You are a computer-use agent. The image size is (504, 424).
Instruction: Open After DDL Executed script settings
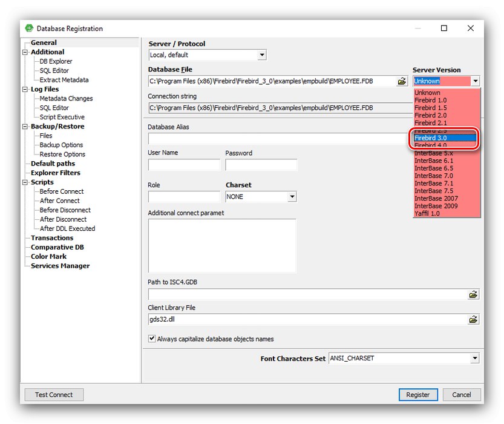pos(67,229)
